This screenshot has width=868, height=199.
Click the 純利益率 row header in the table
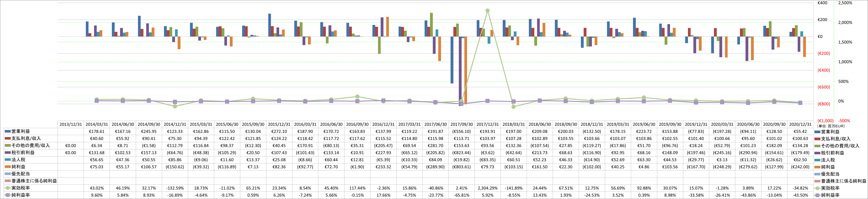tap(31, 195)
